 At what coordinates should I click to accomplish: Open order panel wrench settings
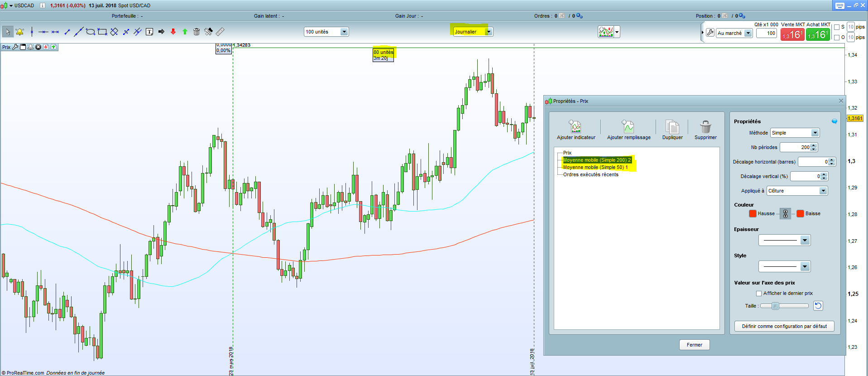[x=710, y=33]
